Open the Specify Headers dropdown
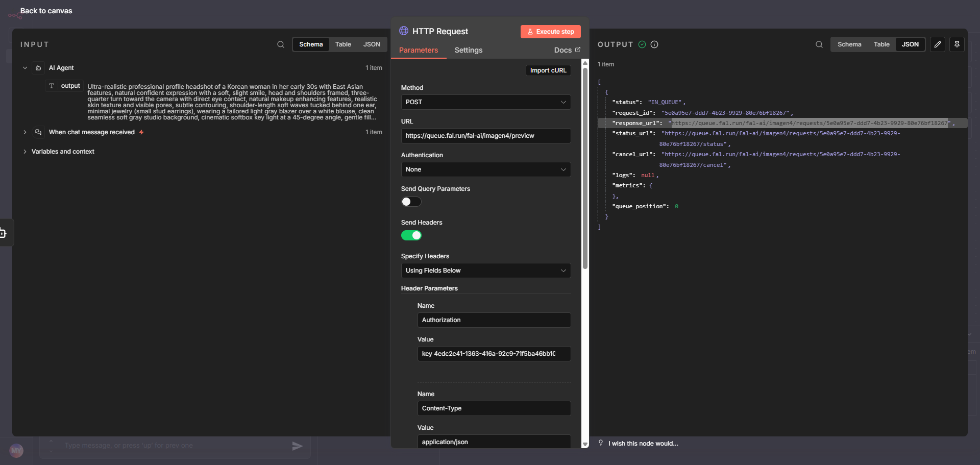Screen dimensions: 980x465 pos(486,271)
